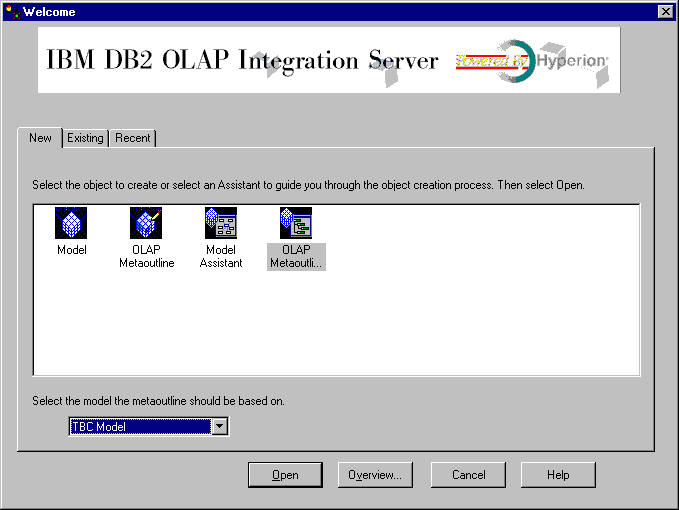This screenshot has width=679, height=510.
Task: Click the Overview... button
Action: tap(375, 475)
